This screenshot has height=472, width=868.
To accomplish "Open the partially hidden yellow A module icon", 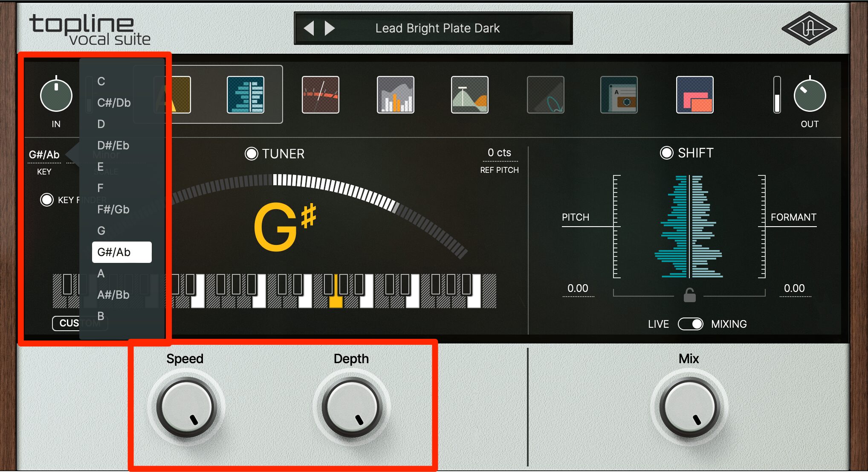I will pos(179,95).
